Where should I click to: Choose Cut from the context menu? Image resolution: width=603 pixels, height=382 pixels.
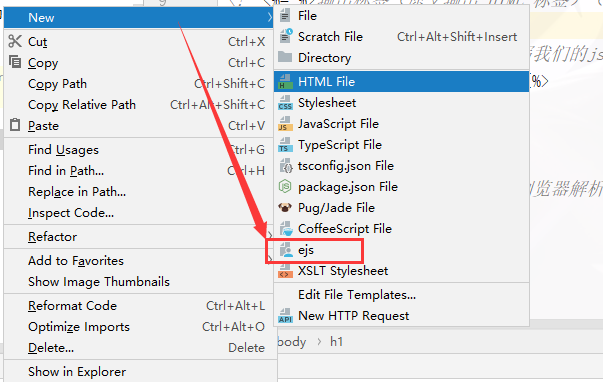coord(138,41)
